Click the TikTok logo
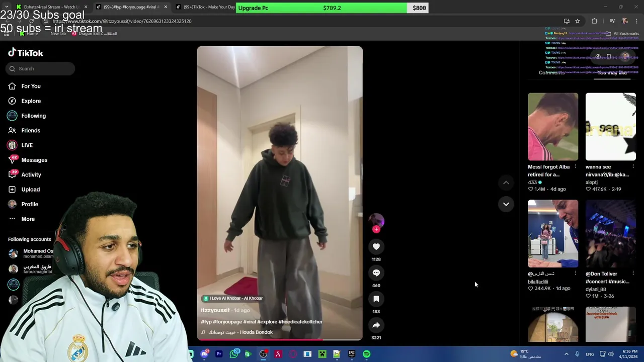644x362 pixels. pyautogui.click(x=26, y=53)
